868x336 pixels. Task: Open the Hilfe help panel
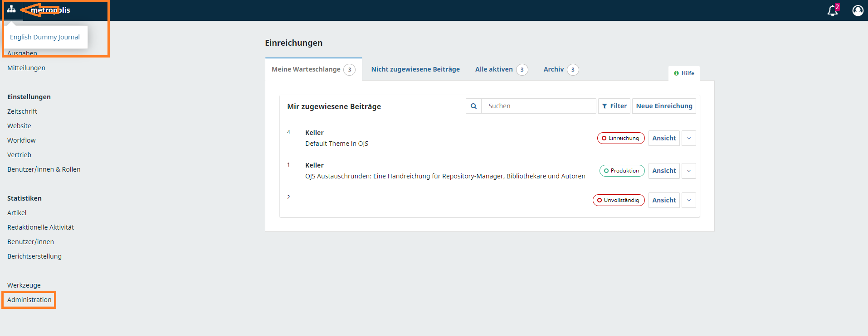click(x=684, y=73)
